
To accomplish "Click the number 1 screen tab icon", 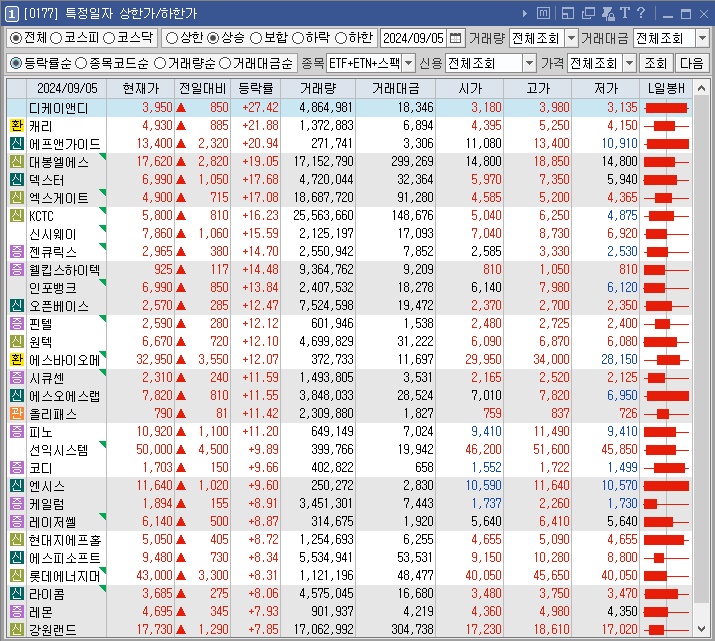I will coord(11,14).
